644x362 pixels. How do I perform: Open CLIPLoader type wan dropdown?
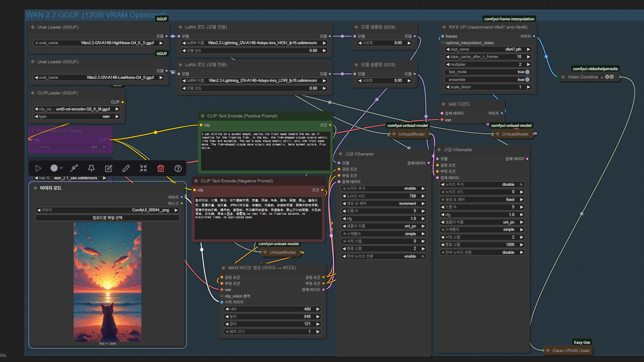click(77, 116)
